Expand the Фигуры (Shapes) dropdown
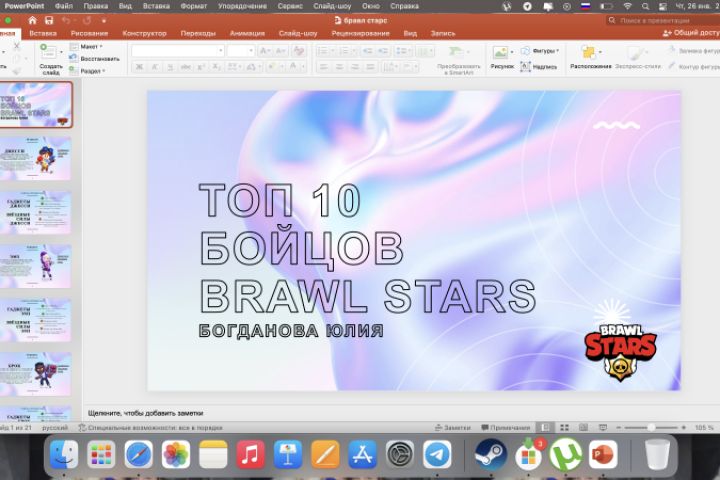 click(541, 51)
